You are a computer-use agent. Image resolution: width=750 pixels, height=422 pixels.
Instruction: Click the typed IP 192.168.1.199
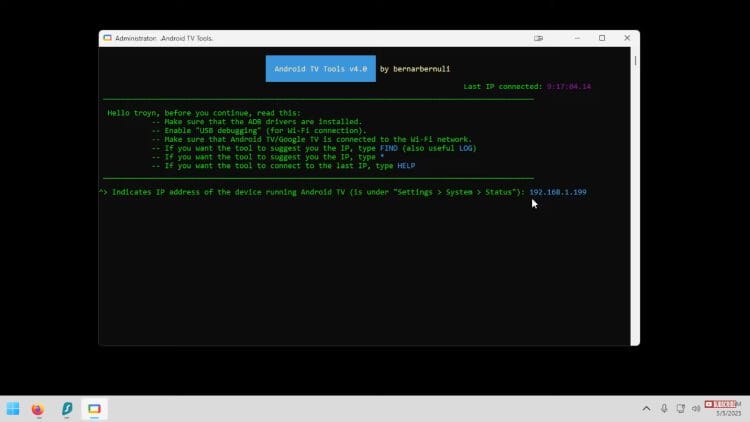tap(558, 192)
